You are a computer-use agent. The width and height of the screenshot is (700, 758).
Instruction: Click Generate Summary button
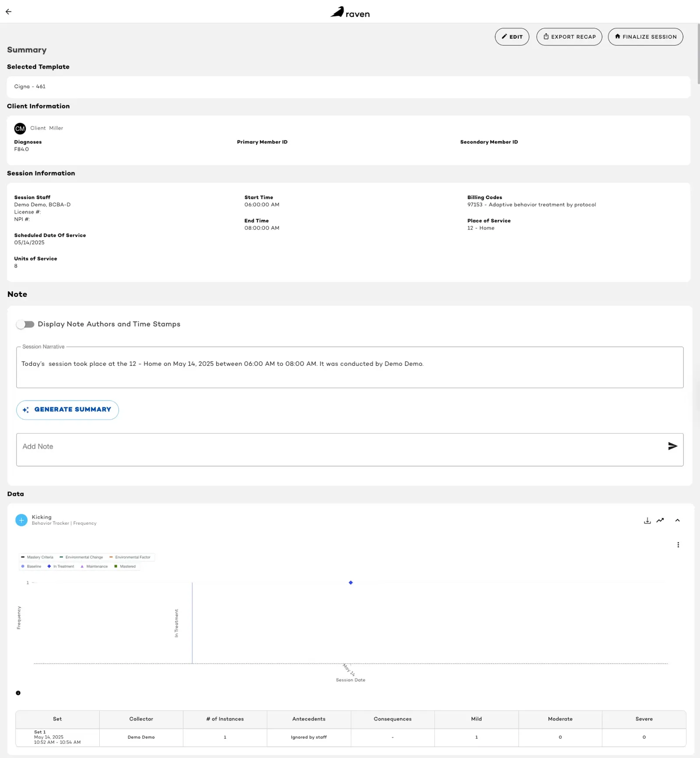coord(67,410)
